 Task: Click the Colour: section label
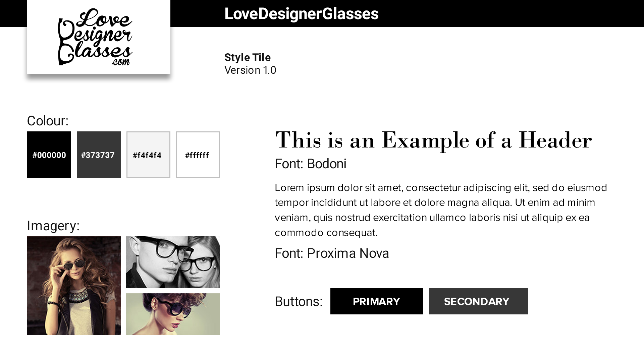pos(48,121)
